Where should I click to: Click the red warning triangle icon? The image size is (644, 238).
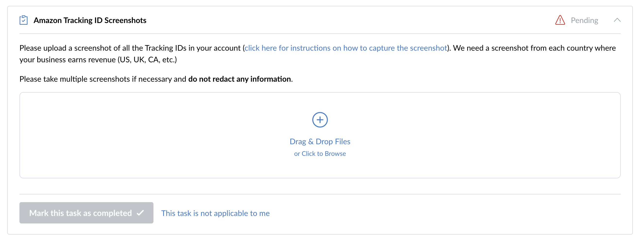pos(560,20)
